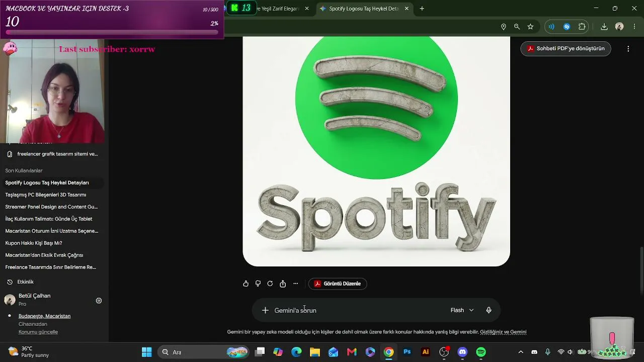The height and width of the screenshot is (362, 644).
Task: Open Microsoft Edge from the taskbar
Action: click(296, 352)
